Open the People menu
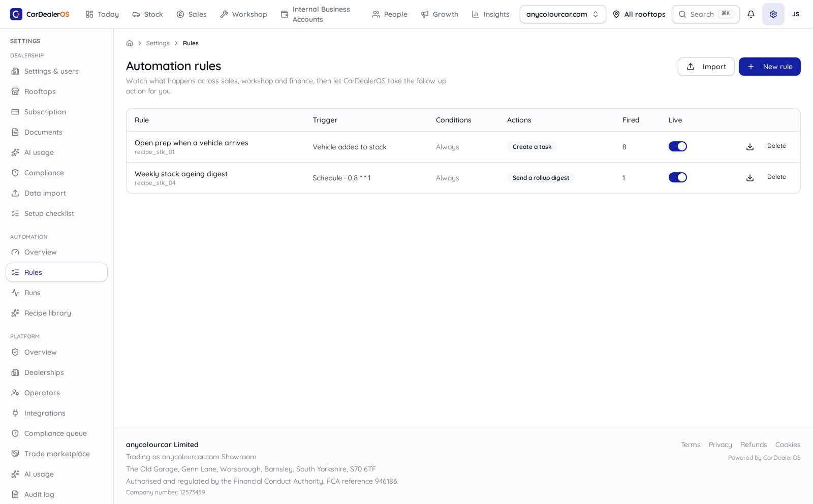Screen dimensions: 813x504 click(x=390, y=14)
